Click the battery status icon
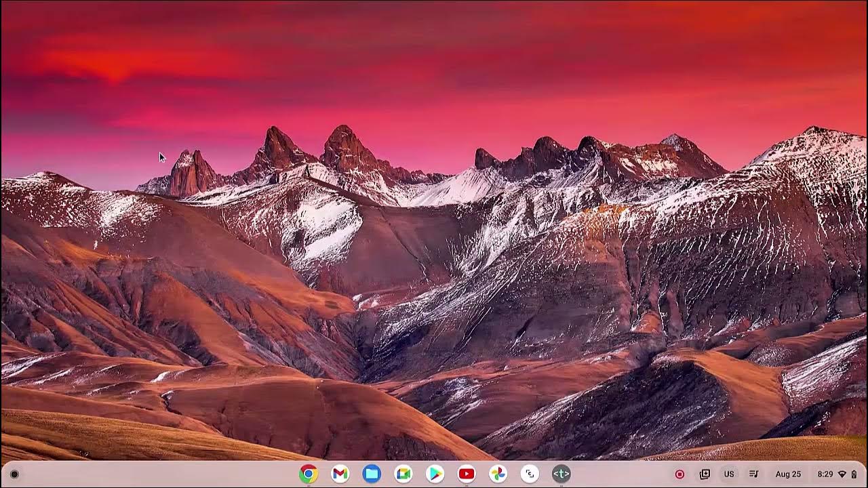 (854, 474)
